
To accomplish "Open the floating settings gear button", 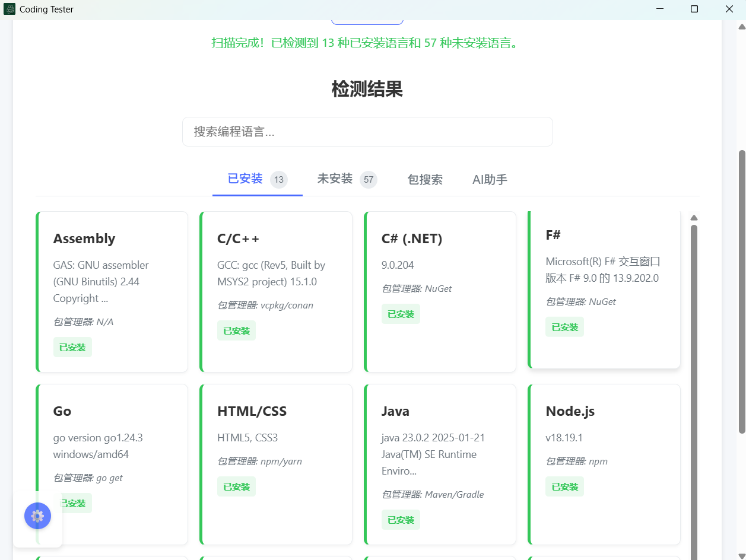I will point(37,516).
